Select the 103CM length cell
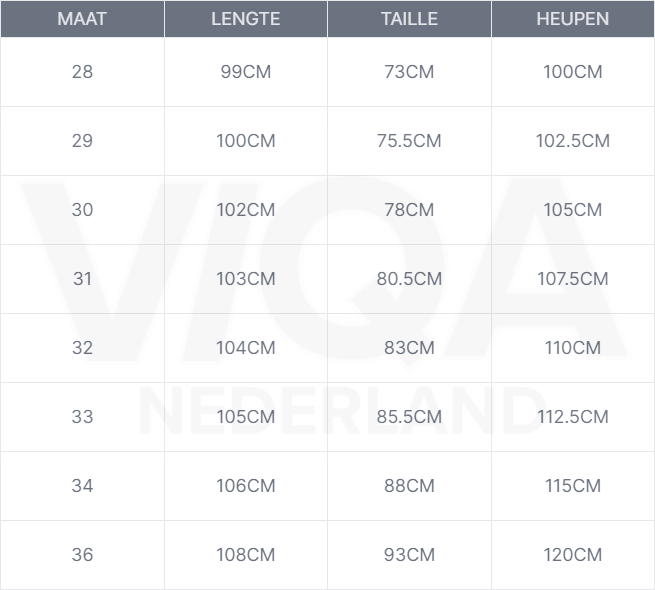655x590 pixels. (x=246, y=279)
